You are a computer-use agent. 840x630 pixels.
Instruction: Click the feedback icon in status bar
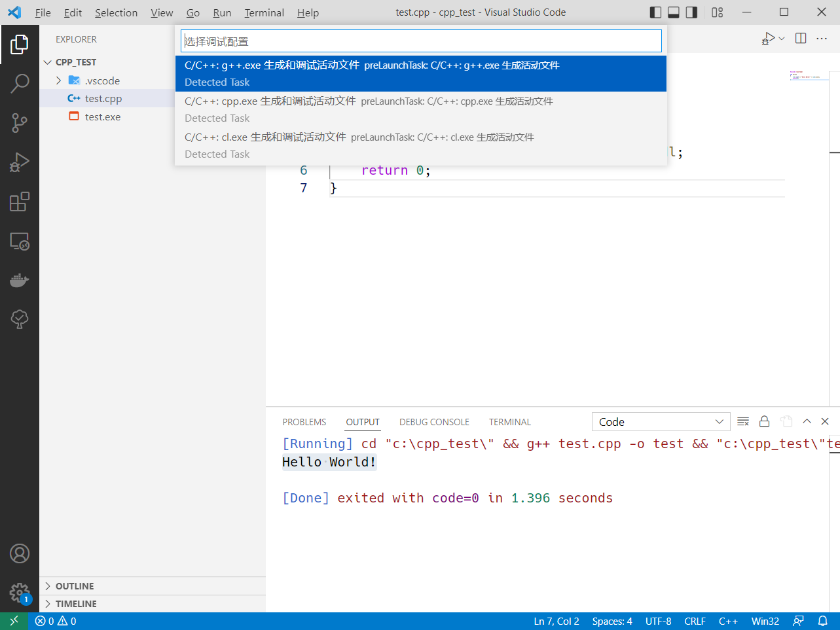798,621
